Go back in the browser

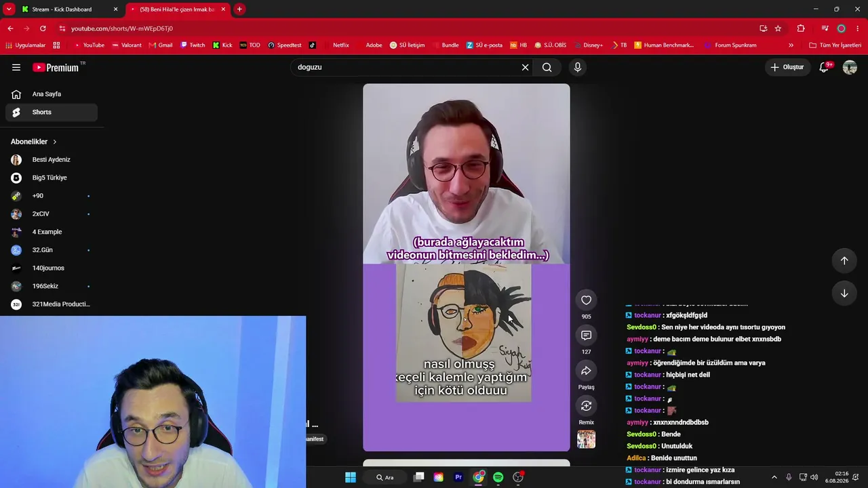point(10,28)
